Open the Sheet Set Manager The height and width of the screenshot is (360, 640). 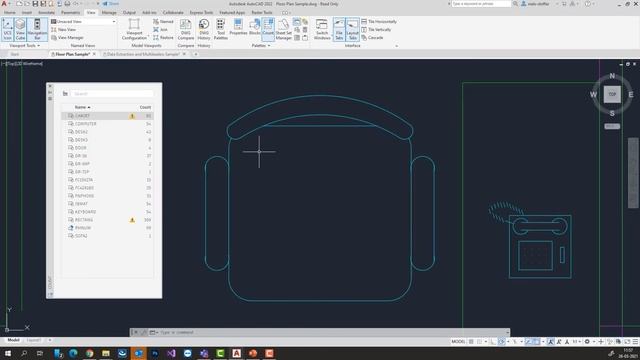[x=284, y=29]
